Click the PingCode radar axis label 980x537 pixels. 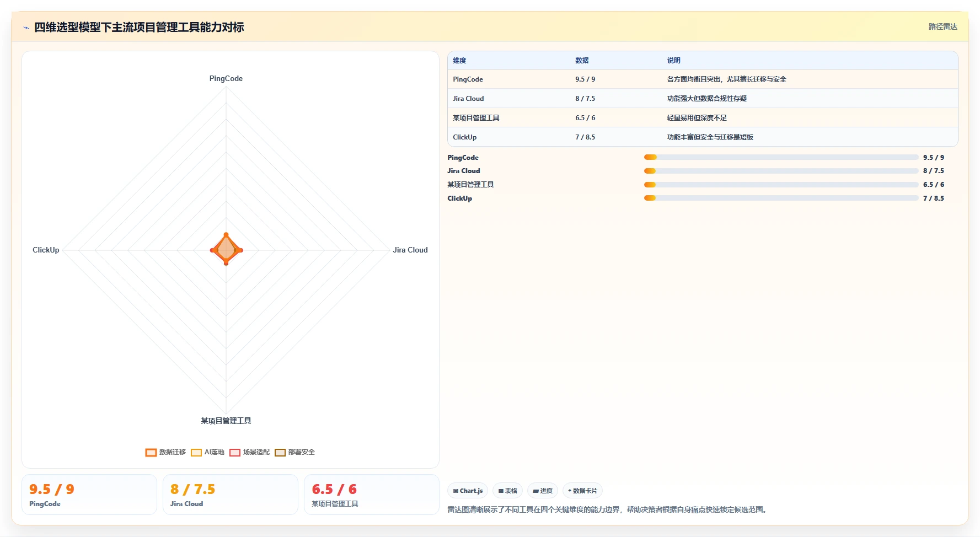pos(226,79)
